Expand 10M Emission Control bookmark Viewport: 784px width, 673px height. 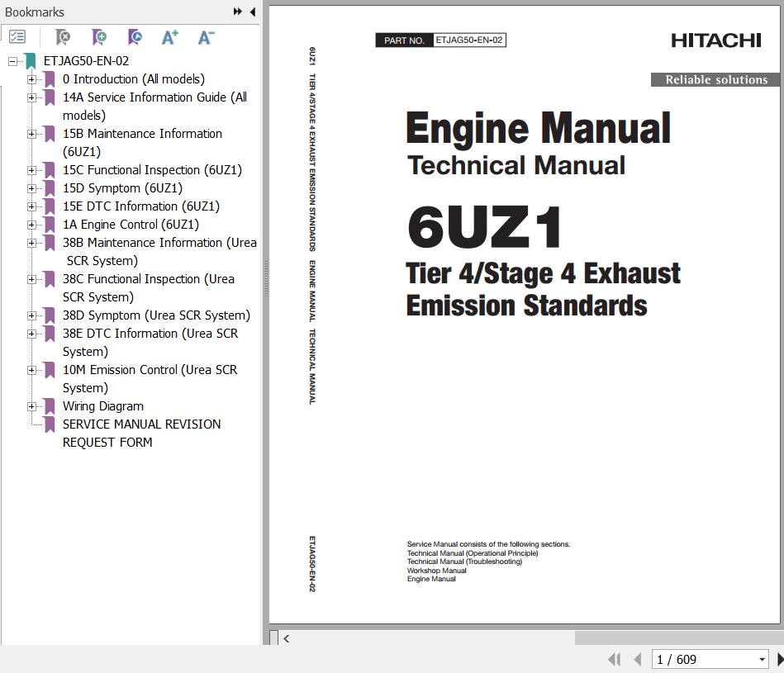click(x=31, y=370)
